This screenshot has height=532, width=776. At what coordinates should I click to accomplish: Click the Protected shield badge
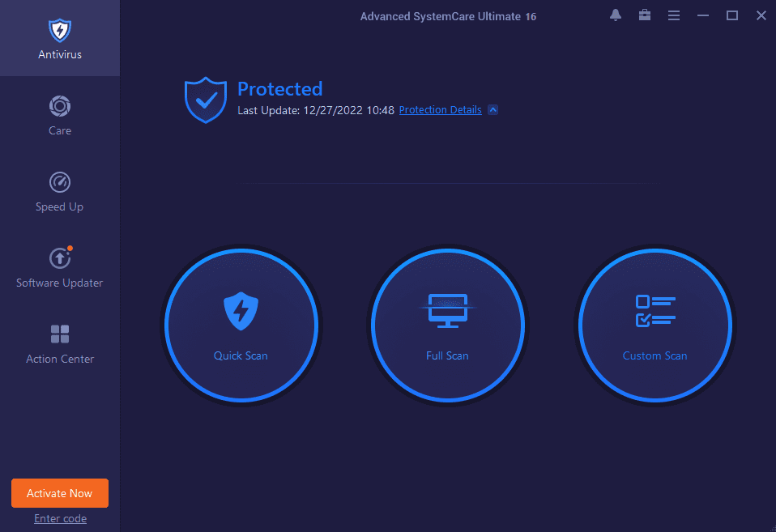tap(205, 100)
